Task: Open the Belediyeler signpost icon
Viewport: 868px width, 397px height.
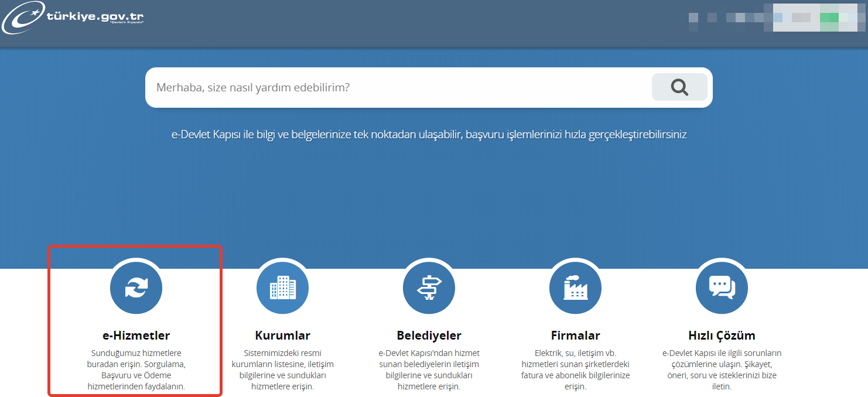Action: pyautogui.click(x=429, y=288)
